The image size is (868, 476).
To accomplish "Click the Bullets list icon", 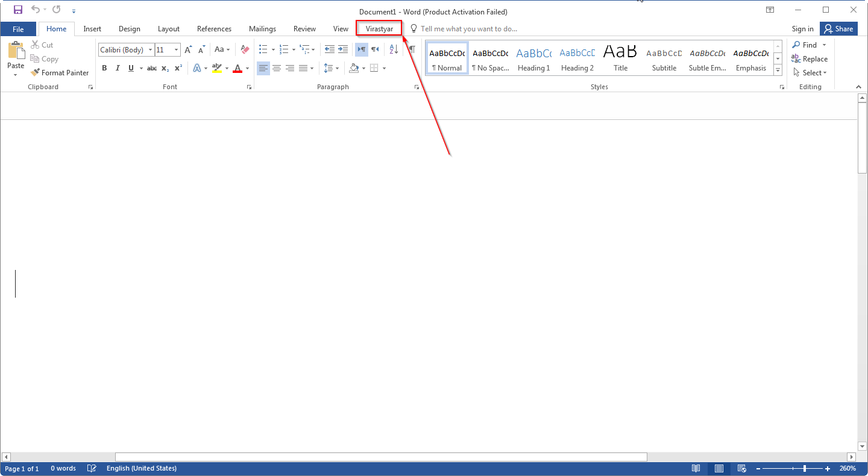I will coord(263,49).
